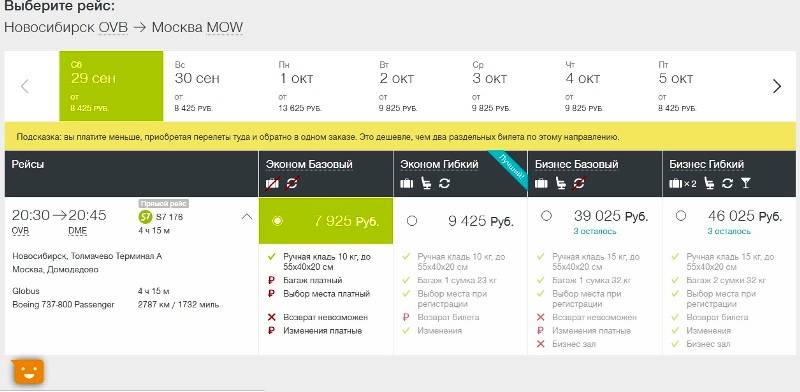Click flight number S7 178 text

coord(169,217)
